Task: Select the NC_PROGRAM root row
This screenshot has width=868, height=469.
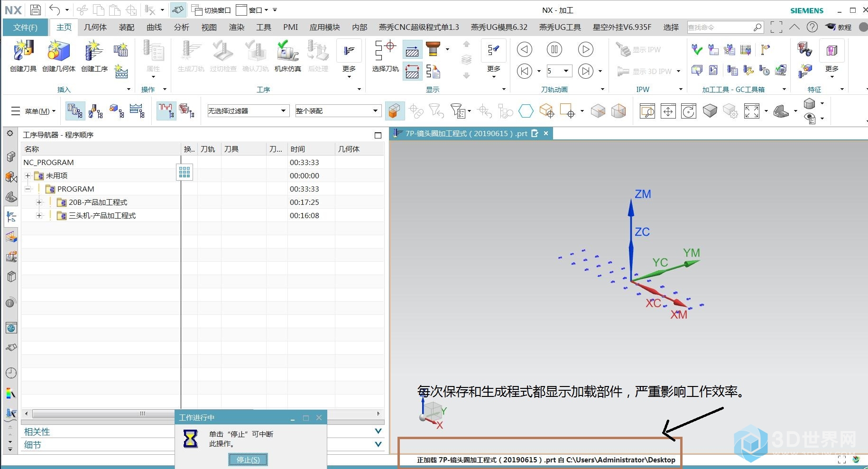Action: 203,162
